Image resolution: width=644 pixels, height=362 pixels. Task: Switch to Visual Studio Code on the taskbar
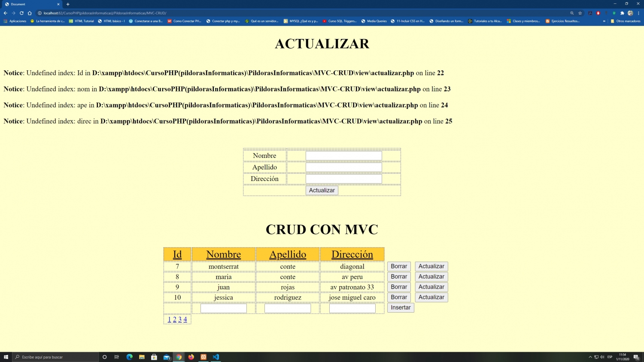[216, 357]
